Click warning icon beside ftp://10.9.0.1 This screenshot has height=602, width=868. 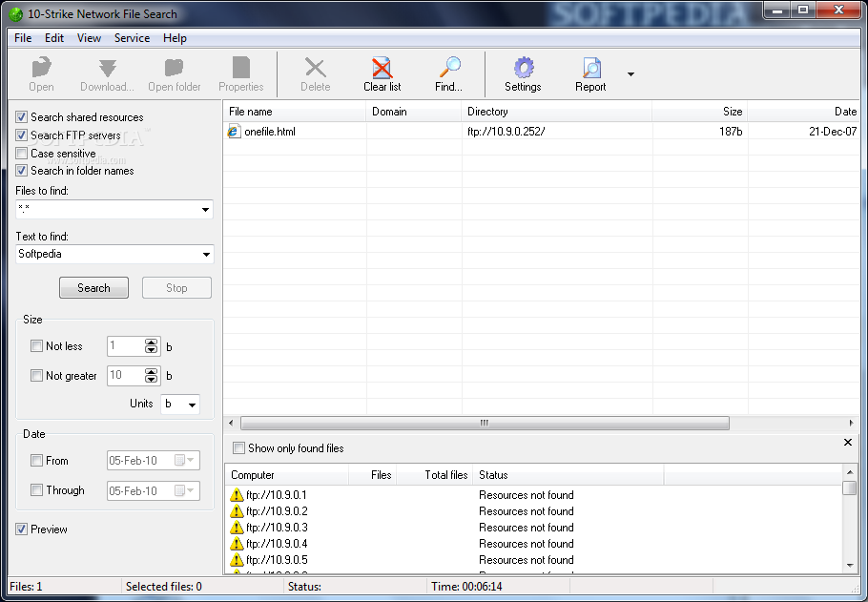pos(237,494)
